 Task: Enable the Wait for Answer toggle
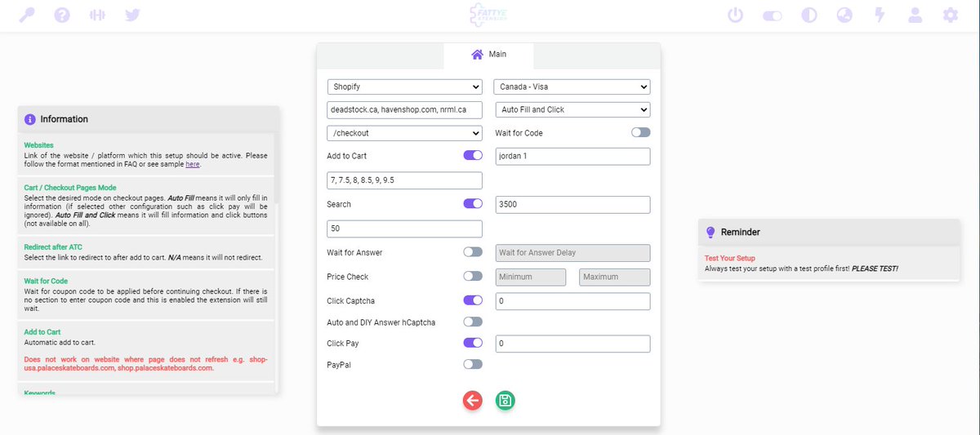point(472,252)
